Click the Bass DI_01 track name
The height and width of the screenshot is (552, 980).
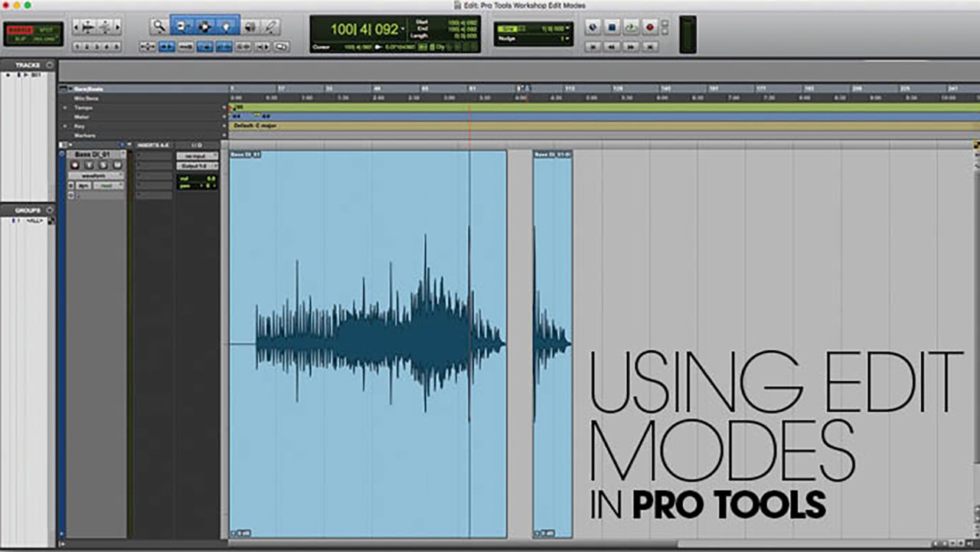93,155
